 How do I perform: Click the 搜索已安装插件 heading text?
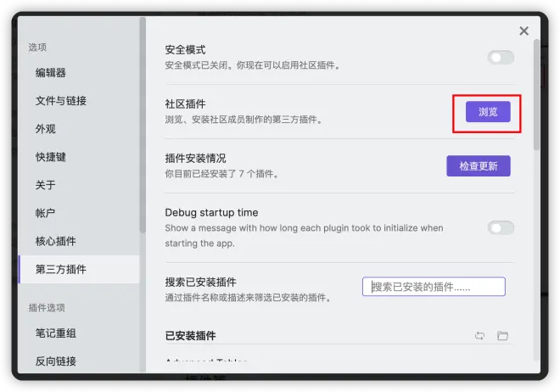(200, 282)
